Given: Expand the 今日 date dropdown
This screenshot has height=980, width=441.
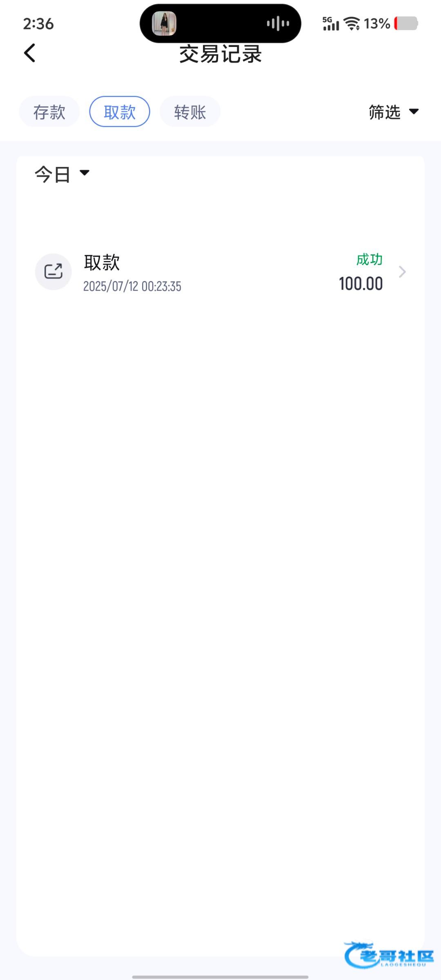Looking at the screenshot, I should pos(62,174).
